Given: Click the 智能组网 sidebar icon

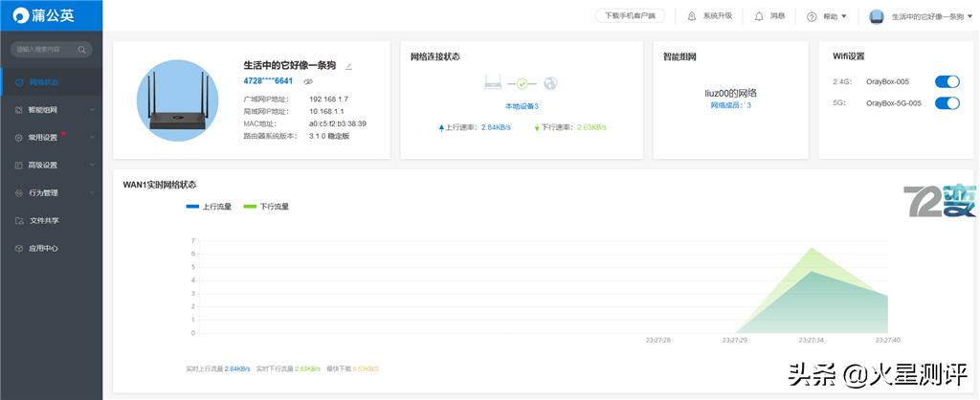Looking at the screenshot, I should [19, 110].
